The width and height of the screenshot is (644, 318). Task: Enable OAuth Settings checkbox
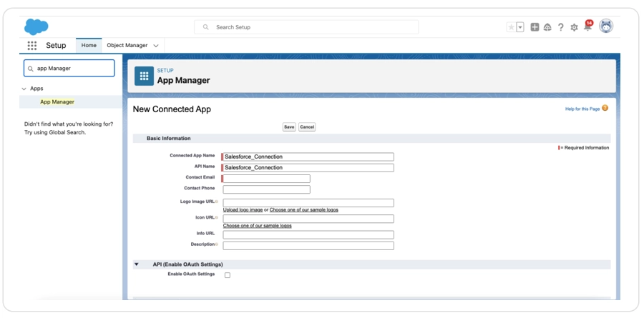(228, 275)
